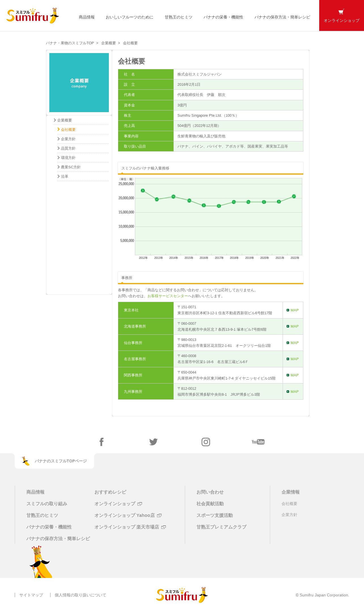
Task: Click the 生鮮青果物の輸入及び販売他 cell
Action: click(238, 136)
